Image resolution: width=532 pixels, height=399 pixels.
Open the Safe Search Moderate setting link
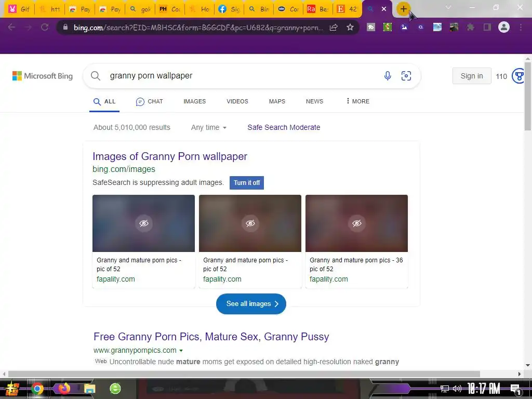[284, 127]
